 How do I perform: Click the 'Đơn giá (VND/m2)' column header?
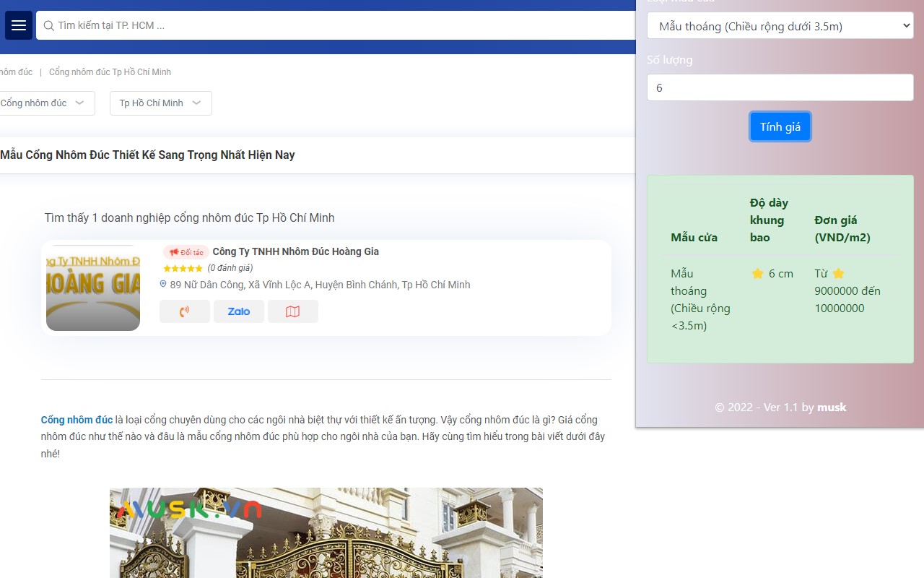click(x=842, y=228)
